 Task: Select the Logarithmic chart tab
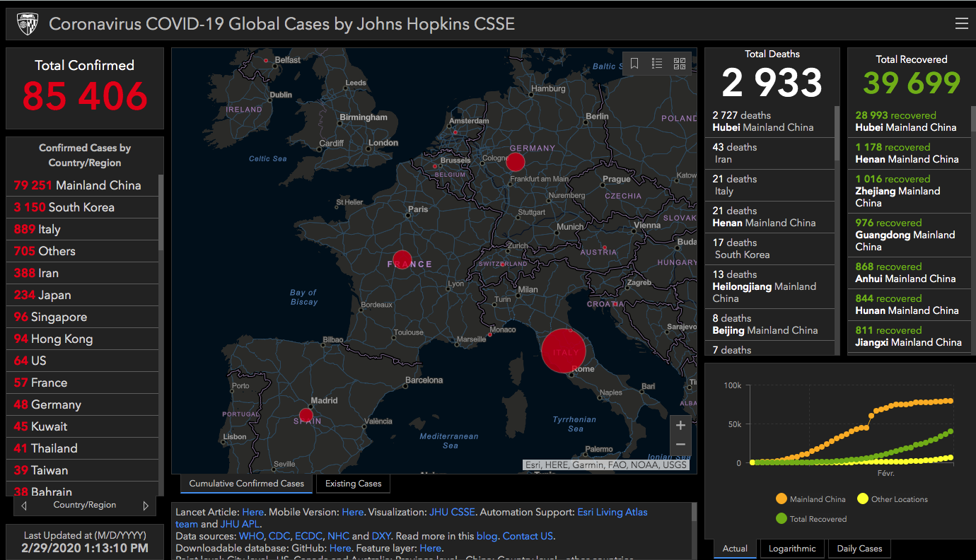[792, 549]
